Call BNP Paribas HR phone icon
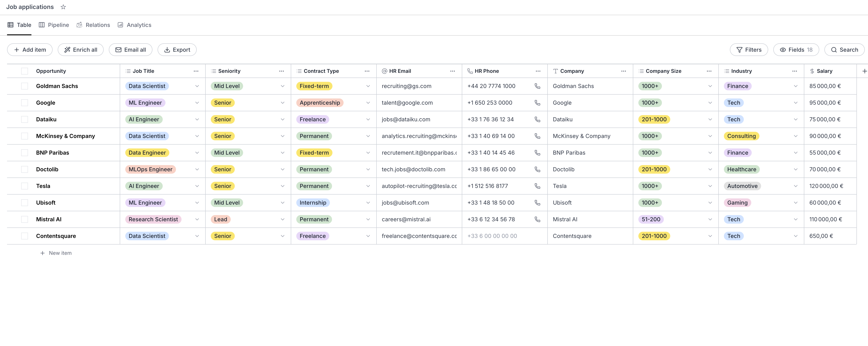 coord(537,153)
